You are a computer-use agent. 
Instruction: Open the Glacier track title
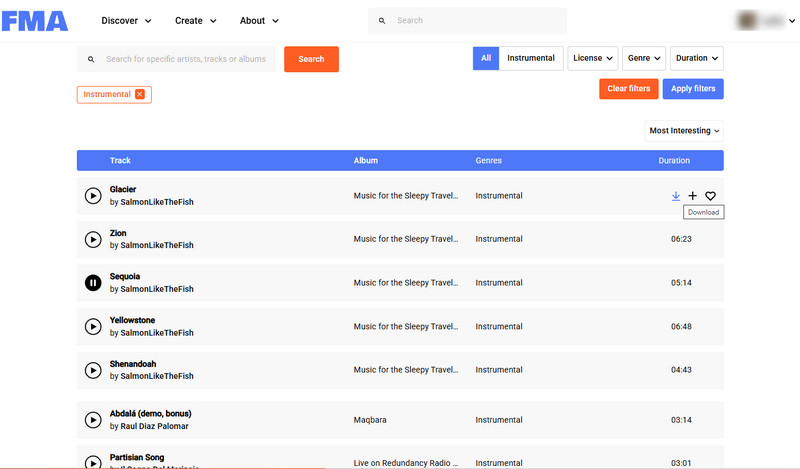[x=123, y=189]
